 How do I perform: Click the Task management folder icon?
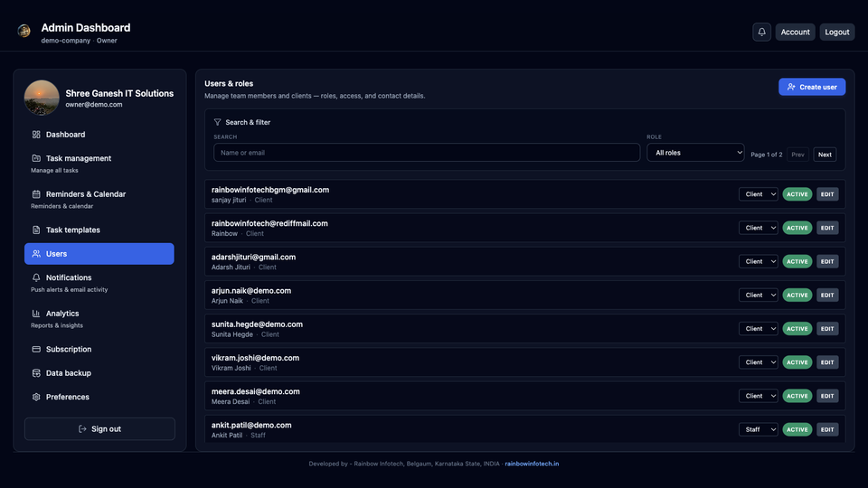(36, 158)
